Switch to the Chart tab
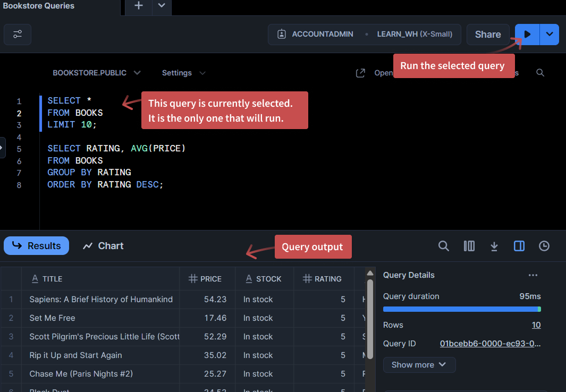Viewport: 566px width, 392px height. 103,246
